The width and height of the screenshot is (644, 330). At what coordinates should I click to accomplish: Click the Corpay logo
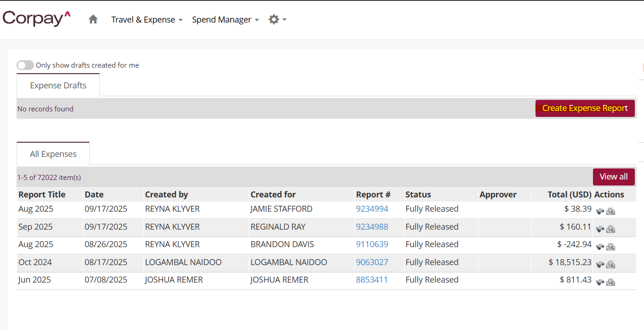[37, 19]
